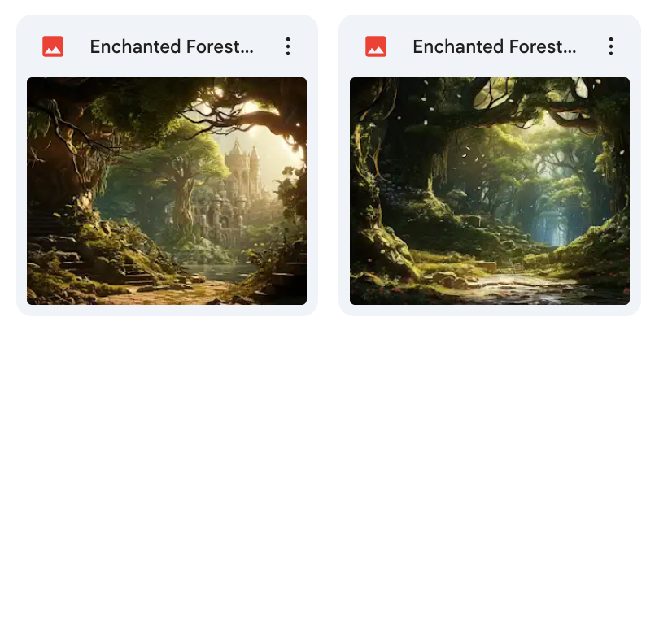
Task: Select the left Enchanted Forest file title
Action: (x=172, y=46)
